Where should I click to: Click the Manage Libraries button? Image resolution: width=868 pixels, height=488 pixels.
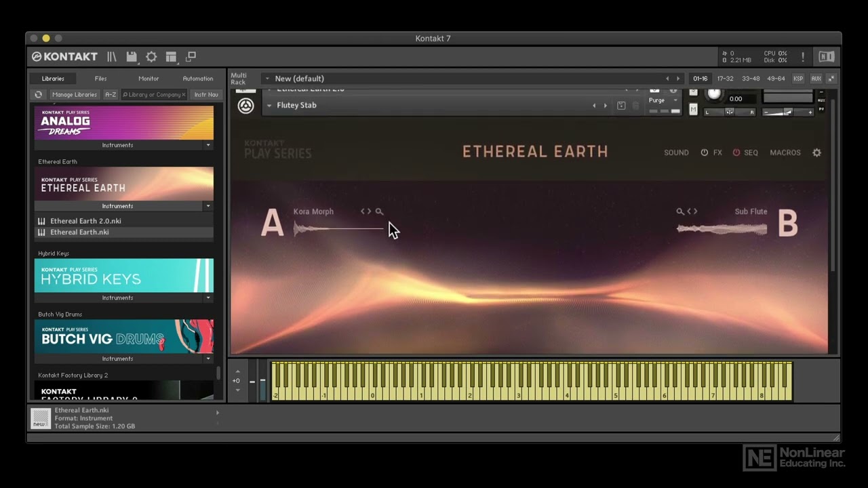[x=75, y=95]
